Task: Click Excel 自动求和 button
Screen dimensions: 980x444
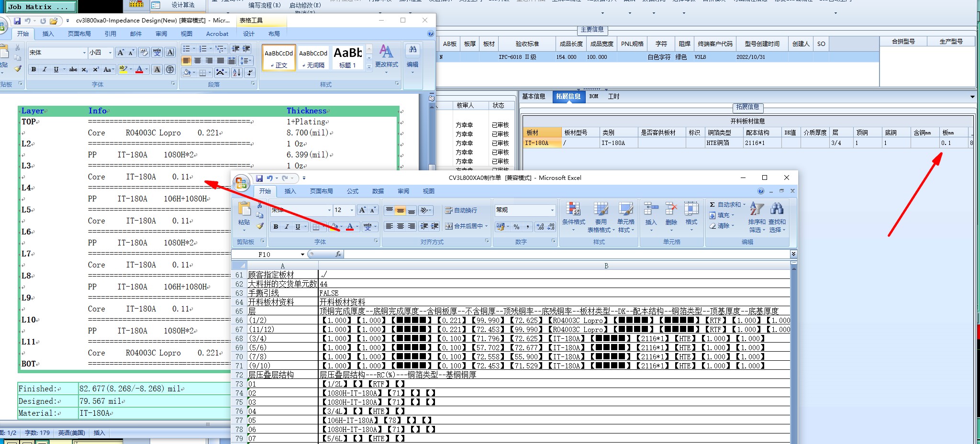Action: point(727,205)
